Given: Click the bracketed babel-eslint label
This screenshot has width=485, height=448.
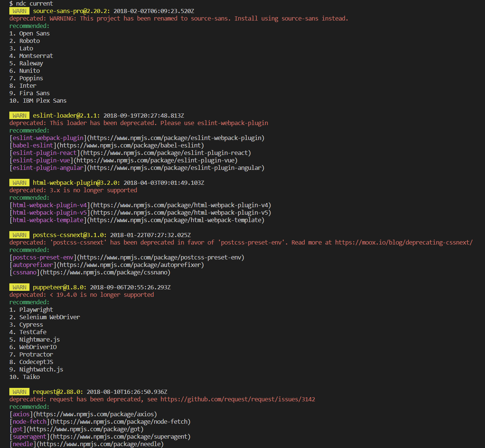Looking at the screenshot, I should pyautogui.click(x=33, y=146).
